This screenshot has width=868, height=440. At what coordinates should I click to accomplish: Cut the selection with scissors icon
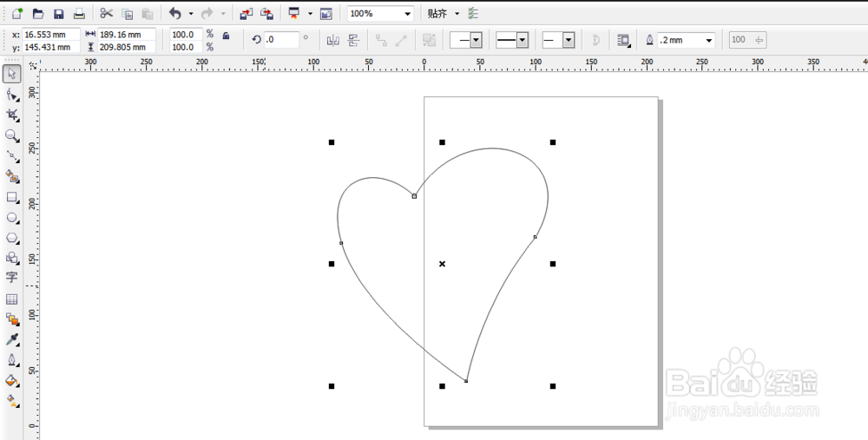point(106,13)
